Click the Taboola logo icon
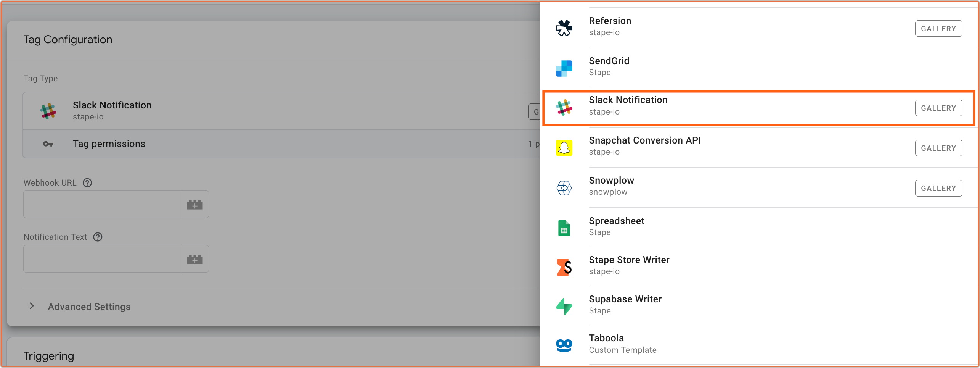980x368 pixels. tap(564, 345)
